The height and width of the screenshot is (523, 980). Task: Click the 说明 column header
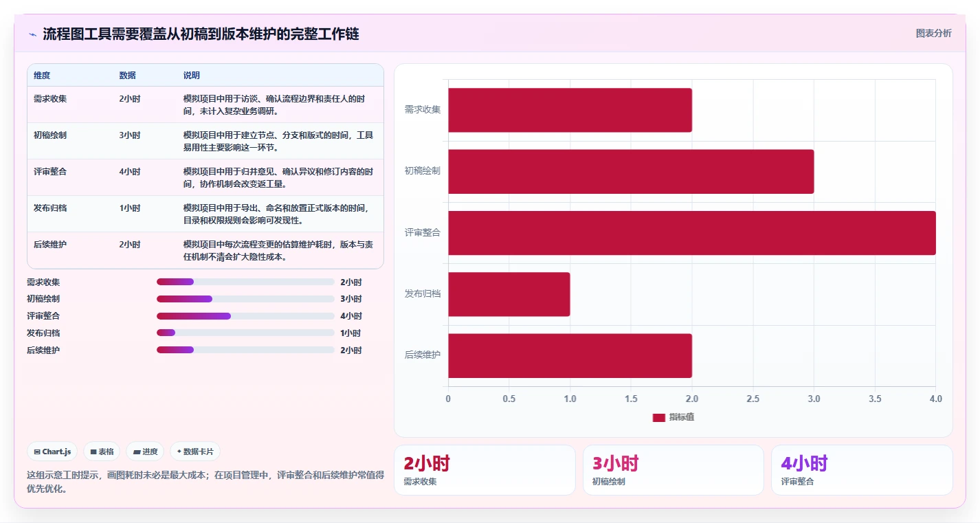click(192, 76)
